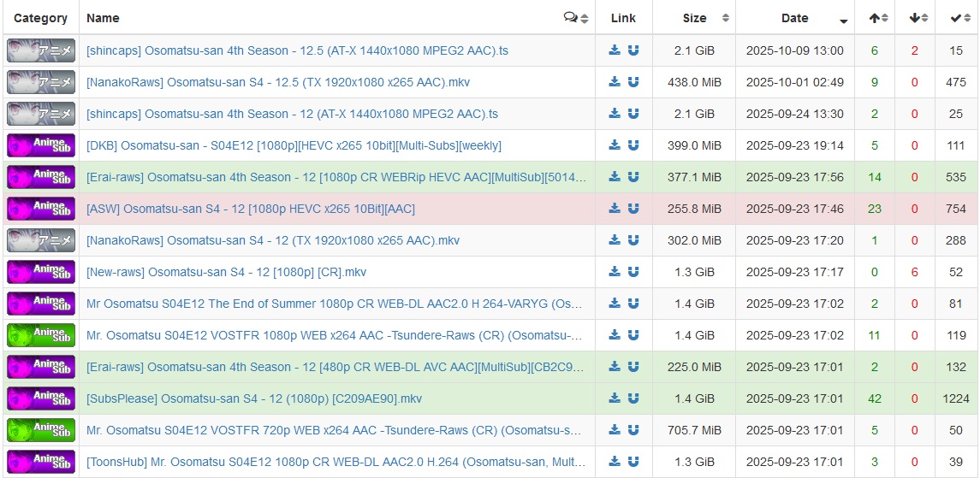This screenshot has width=980, height=478.
Task: Download torrent for NanakoRaws S4 12.5 release
Action: (615, 82)
